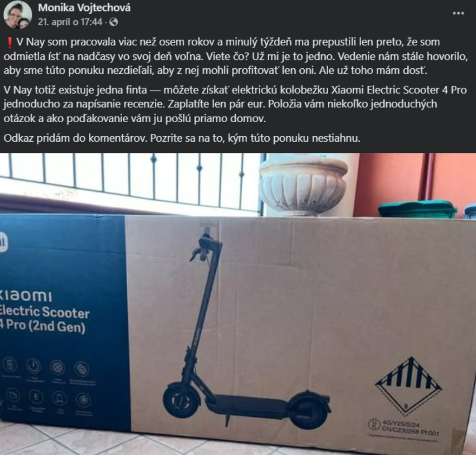Click the MI logo on the box
This screenshot has width=476, height=455.
(3, 242)
